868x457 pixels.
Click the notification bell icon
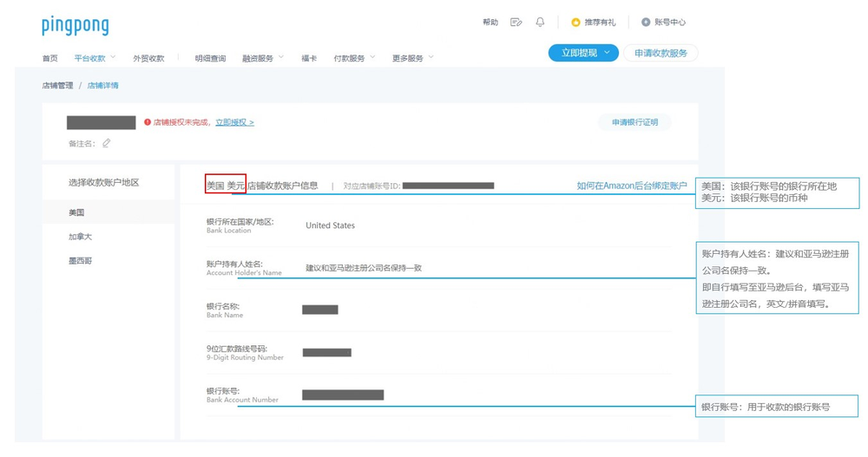coord(540,23)
